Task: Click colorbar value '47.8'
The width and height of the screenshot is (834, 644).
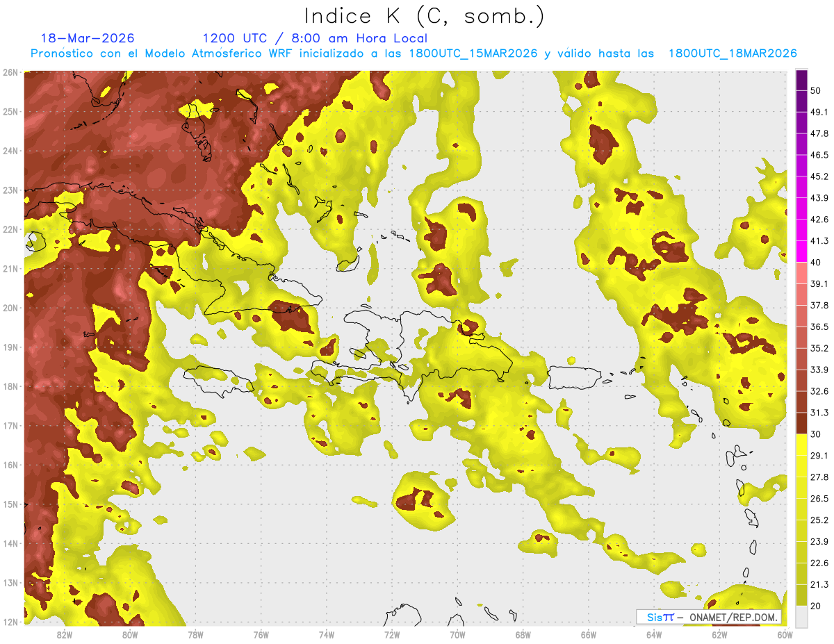Action: pos(819,133)
